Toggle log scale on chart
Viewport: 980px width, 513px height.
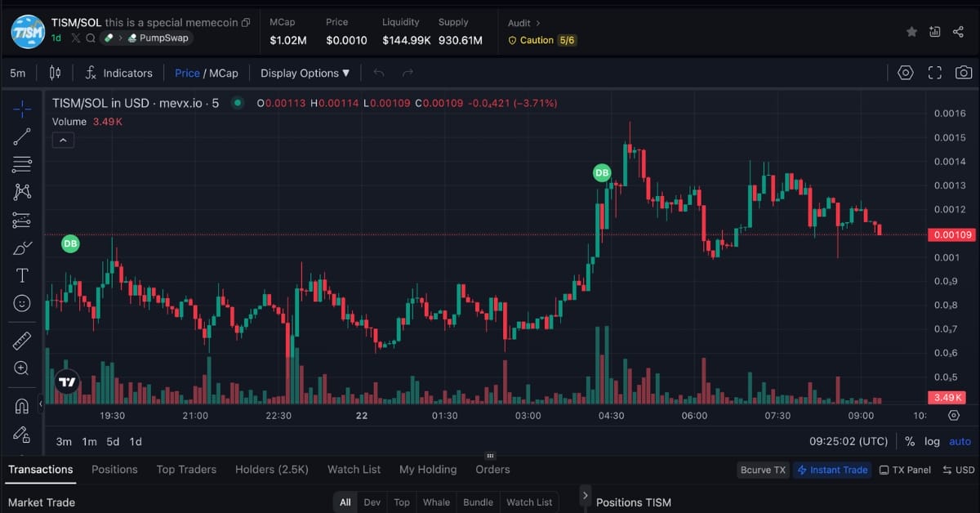932,441
